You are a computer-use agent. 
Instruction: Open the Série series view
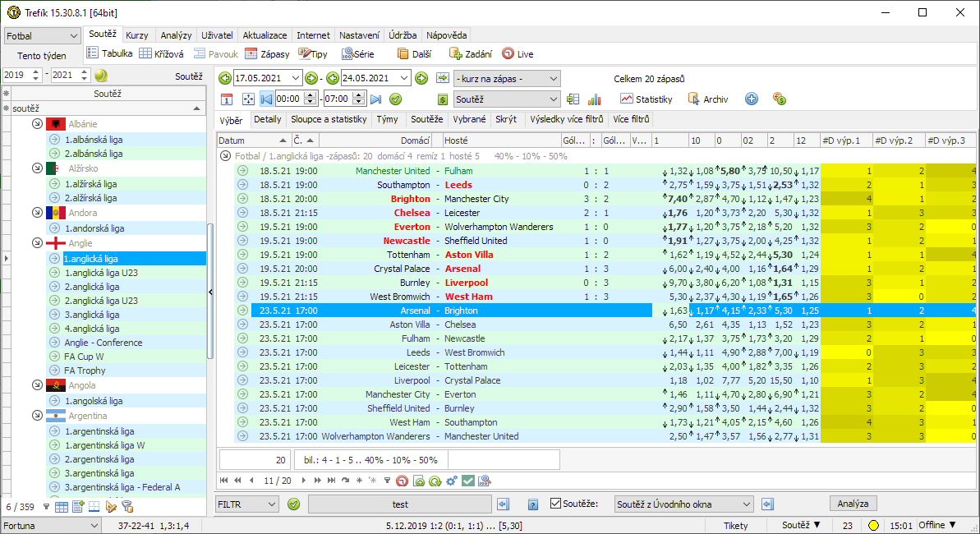tap(357, 53)
